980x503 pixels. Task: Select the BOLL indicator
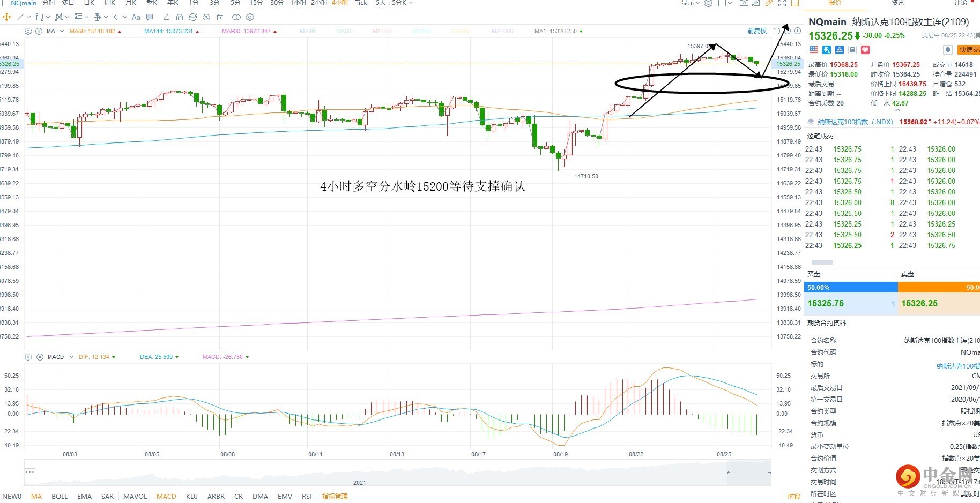[x=60, y=497]
